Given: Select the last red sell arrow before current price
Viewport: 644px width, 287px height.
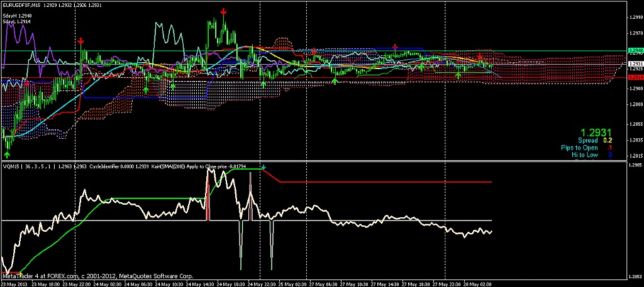Looking at the screenshot, I should pyautogui.click(x=480, y=57).
